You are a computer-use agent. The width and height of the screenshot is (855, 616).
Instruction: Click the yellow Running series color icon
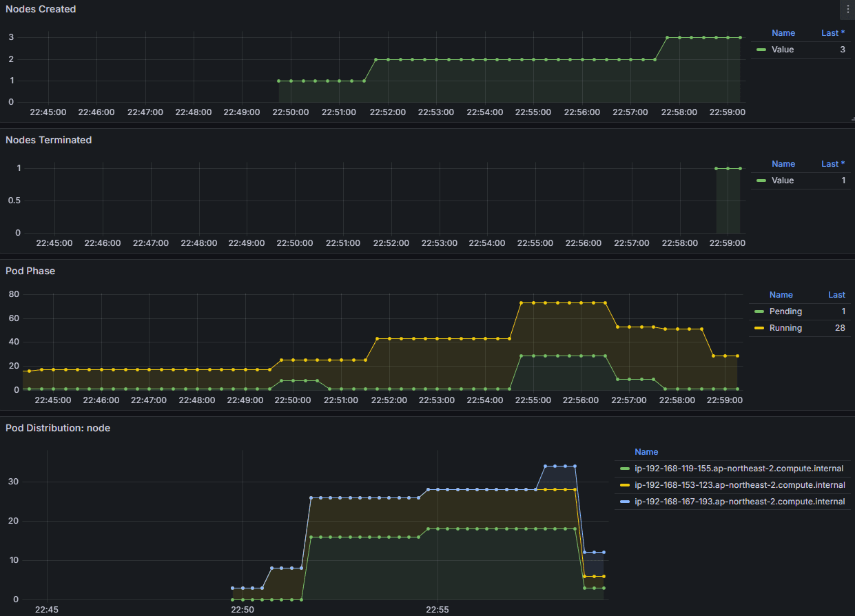[758, 329]
